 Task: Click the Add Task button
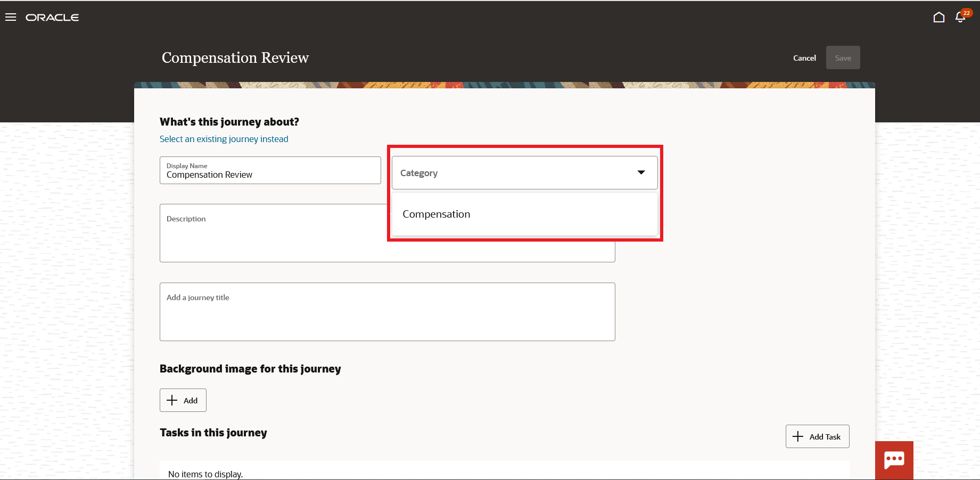(817, 436)
